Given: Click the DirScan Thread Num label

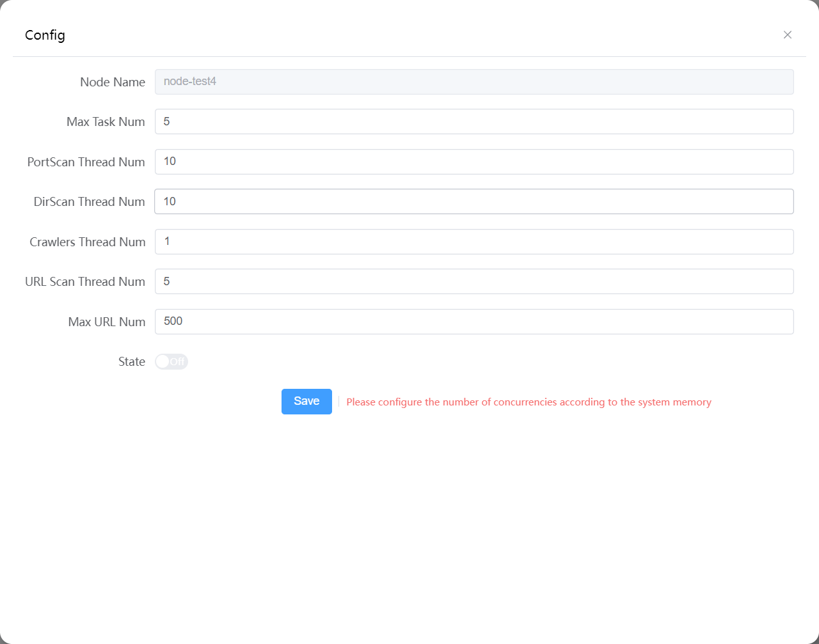Looking at the screenshot, I should click(x=89, y=201).
